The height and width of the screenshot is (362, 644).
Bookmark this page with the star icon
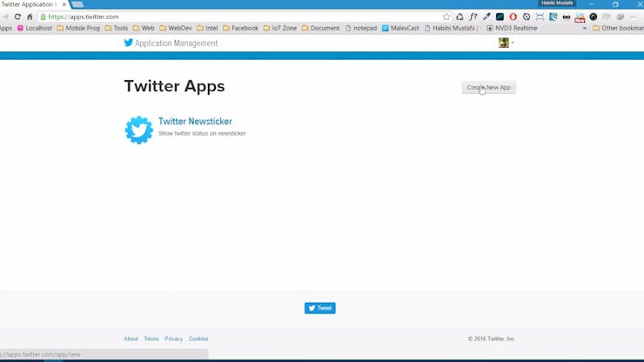pos(446,17)
